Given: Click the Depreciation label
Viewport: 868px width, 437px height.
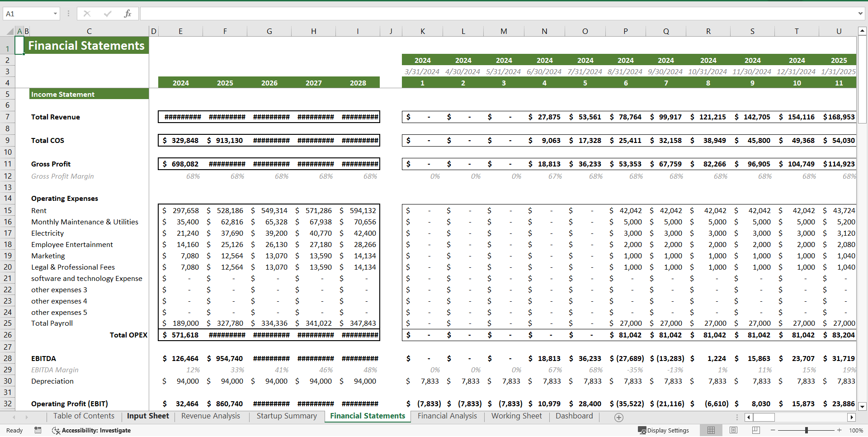Looking at the screenshot, I should click(52, 381).
